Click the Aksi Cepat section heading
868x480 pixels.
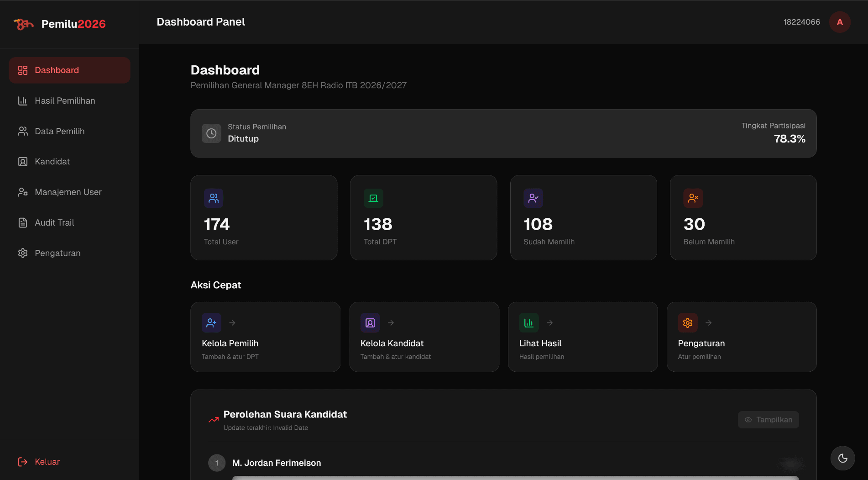pos(216,285)
